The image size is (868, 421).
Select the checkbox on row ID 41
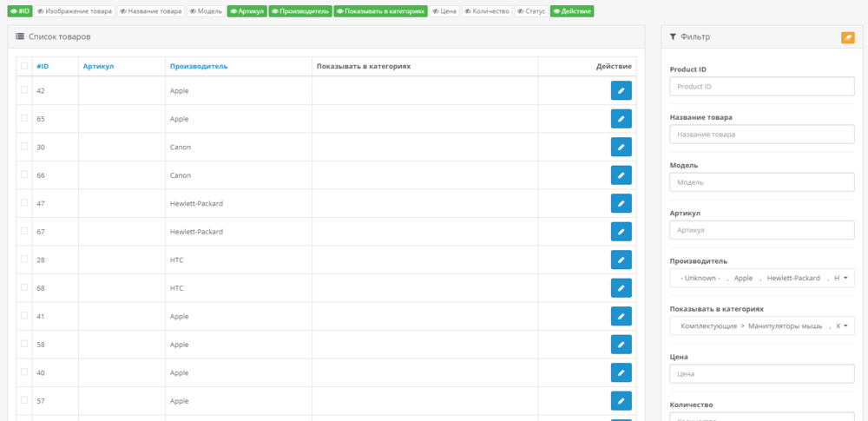click(x=24, y=316)
